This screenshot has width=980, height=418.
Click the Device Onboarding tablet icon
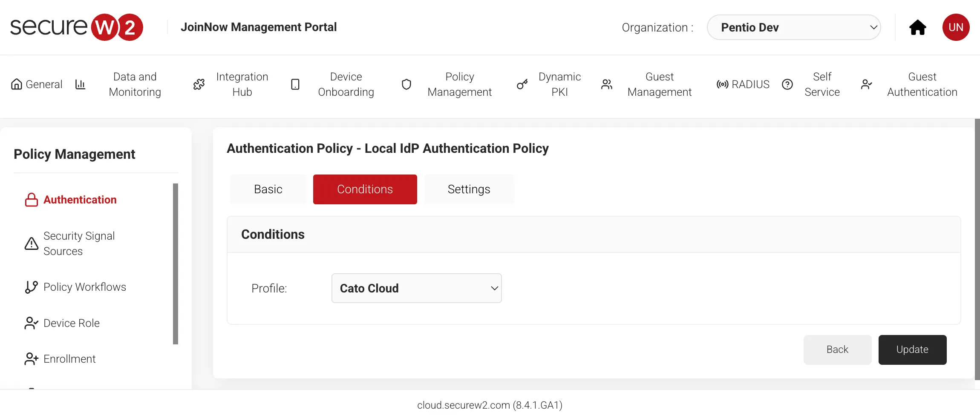click(x=295, y=84)
